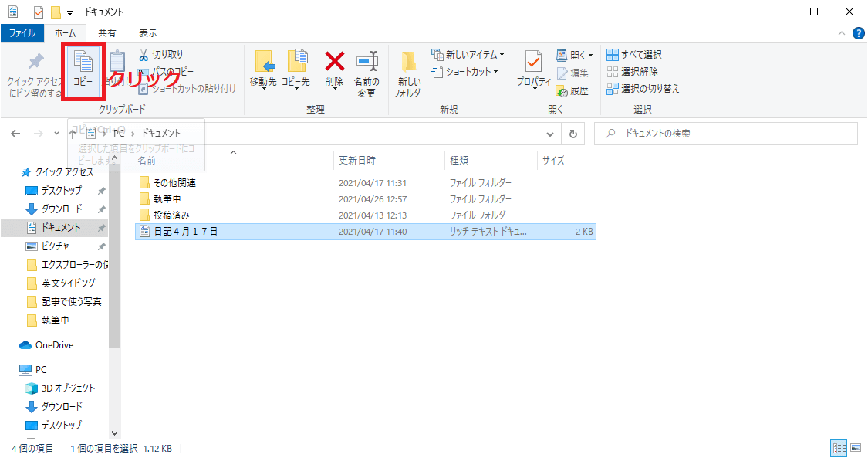The width and height of the screenshot is (868, 458).
Task: Switch to Details view icon
Action: [x=839, y=448]
